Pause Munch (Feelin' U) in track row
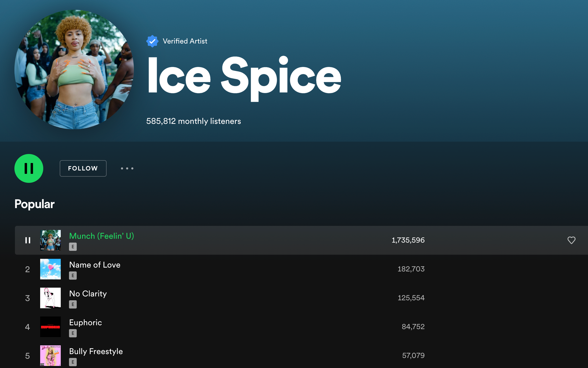This screenshot has width=588, height=368. pos(28,240)
